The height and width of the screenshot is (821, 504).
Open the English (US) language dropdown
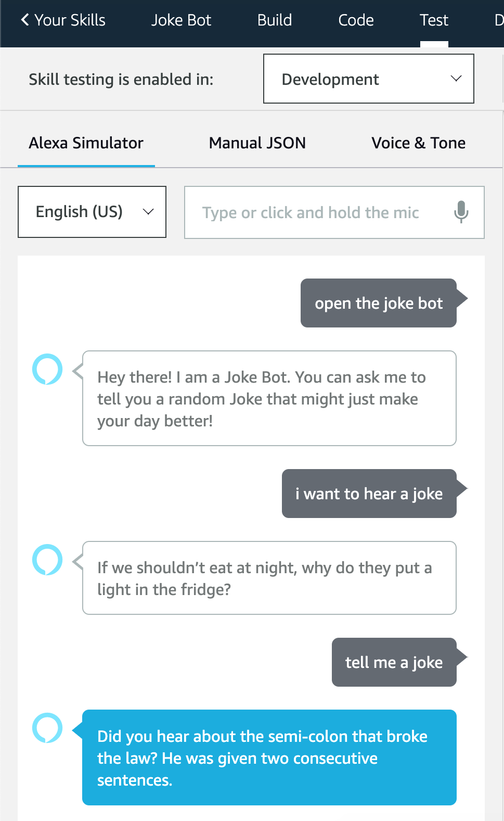(92, 211)
